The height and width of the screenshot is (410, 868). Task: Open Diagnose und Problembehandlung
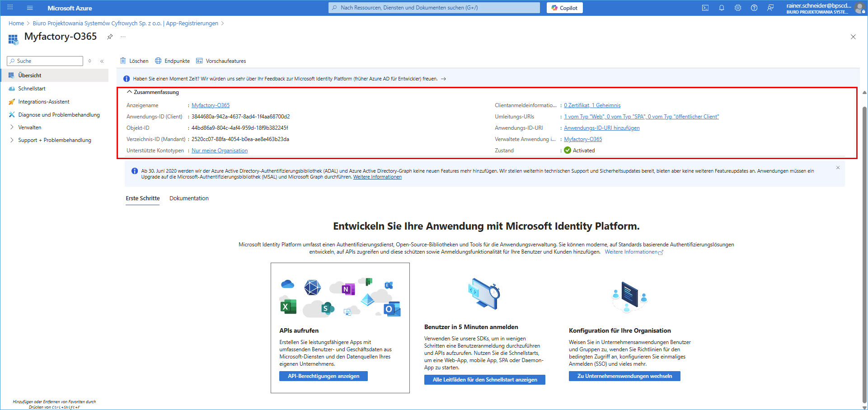coord(54,115)
